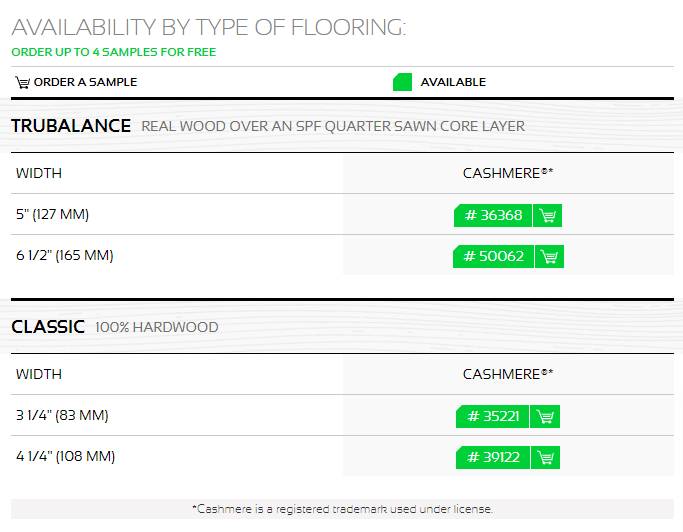This screenshot has width=683, height=532.
Task: Select the 6 1/2" (165 MM) width row
Action: pos(342,255)
